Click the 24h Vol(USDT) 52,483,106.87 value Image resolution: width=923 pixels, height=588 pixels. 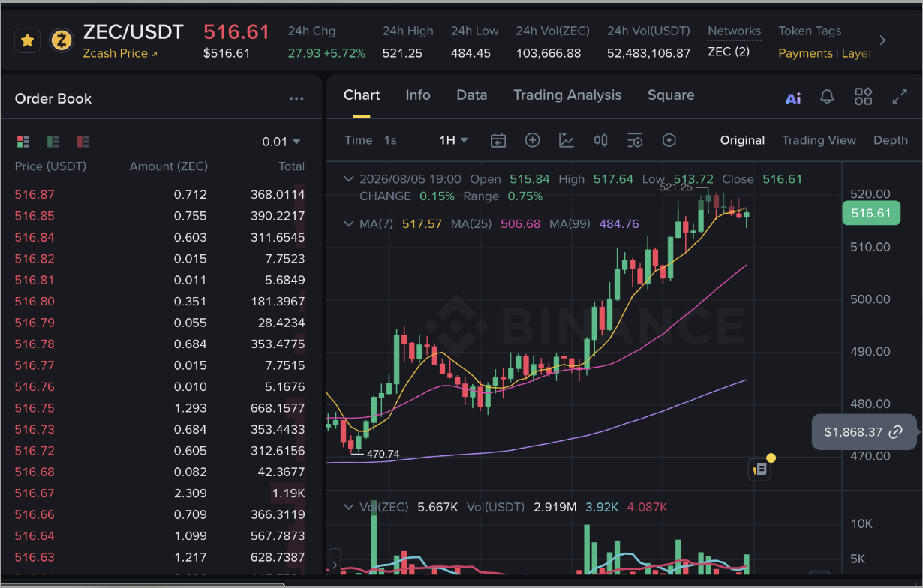648,53
